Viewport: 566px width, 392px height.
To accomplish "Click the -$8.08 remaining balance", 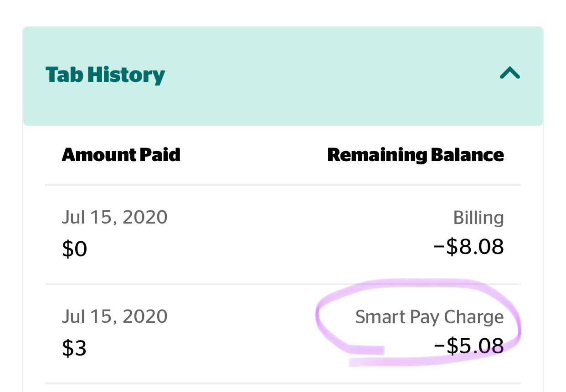I will [469, 247].
